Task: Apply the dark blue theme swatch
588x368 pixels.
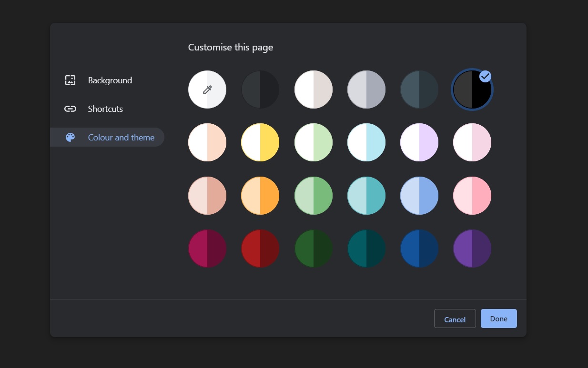Action: 419,249
